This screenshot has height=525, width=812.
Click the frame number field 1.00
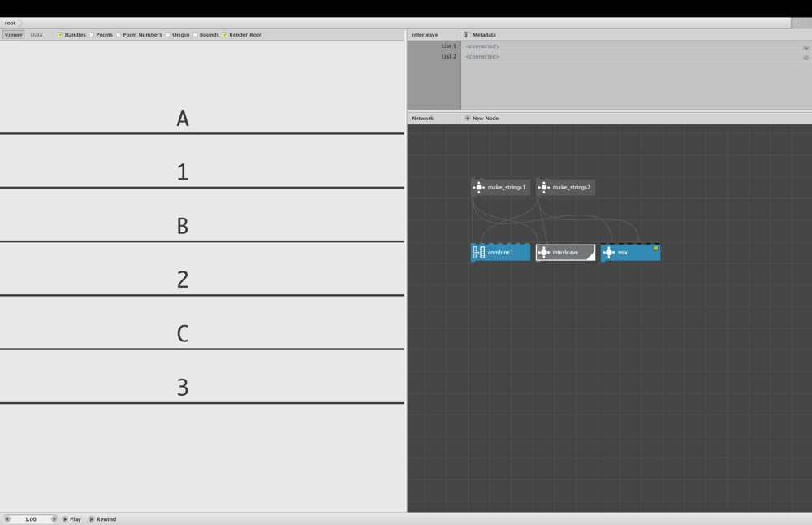point(31,518)
